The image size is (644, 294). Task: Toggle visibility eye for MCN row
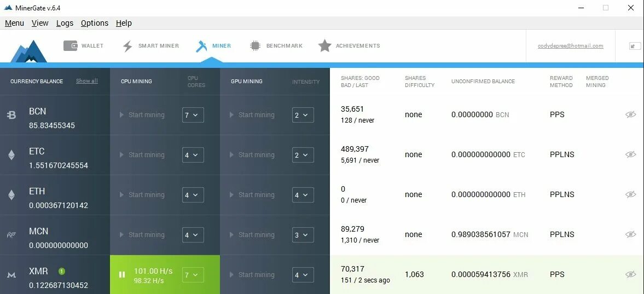pyautogui.click(x=630, y=234)
